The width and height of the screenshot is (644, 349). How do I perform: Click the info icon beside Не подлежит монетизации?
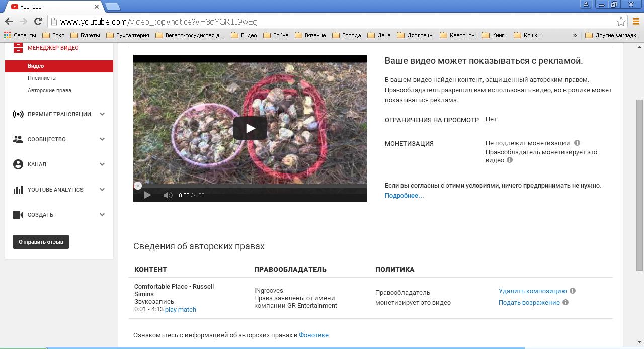point(577,143)
